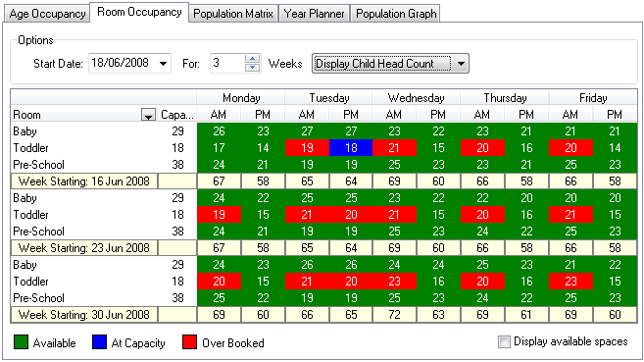Open the Population Graph tab

point(396,14)
